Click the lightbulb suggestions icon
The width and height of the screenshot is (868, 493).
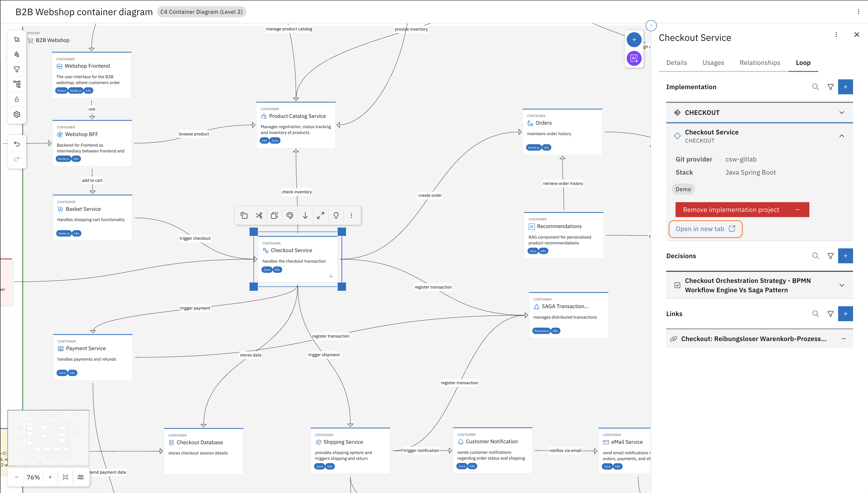coord(336,215)
